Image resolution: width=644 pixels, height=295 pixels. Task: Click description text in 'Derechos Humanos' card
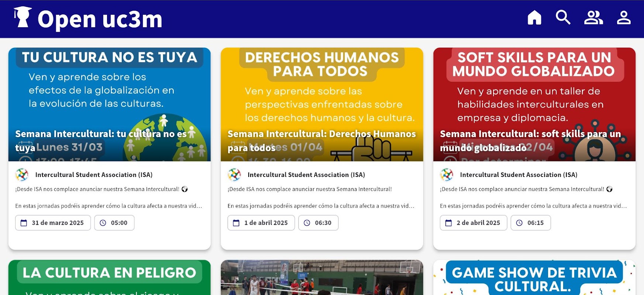click(x=321, y=198)
